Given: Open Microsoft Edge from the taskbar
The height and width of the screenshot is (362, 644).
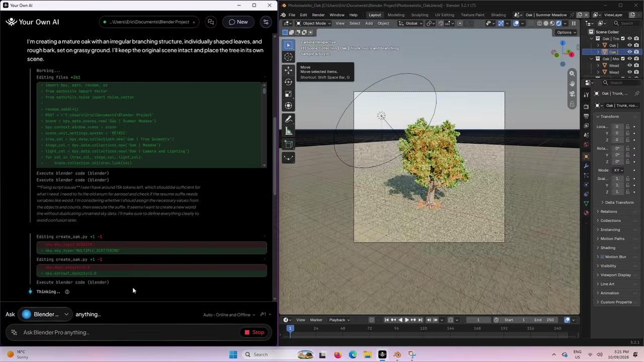Looking at the screenshot, I should 352,354.
